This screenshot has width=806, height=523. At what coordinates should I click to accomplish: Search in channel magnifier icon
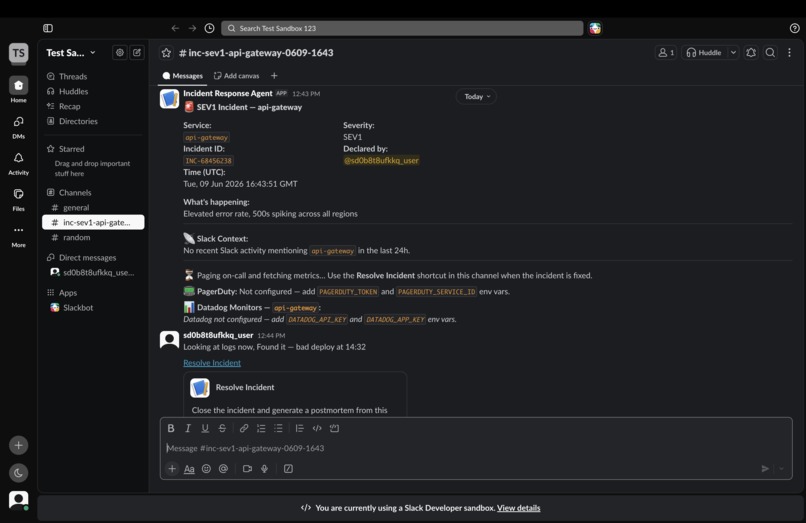pos(770,52)
